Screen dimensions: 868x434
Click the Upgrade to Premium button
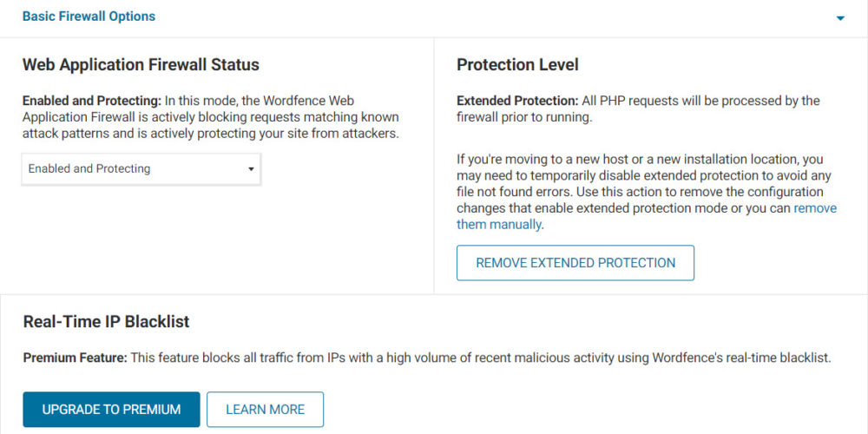pyautogui.click(x=111, y=410)
